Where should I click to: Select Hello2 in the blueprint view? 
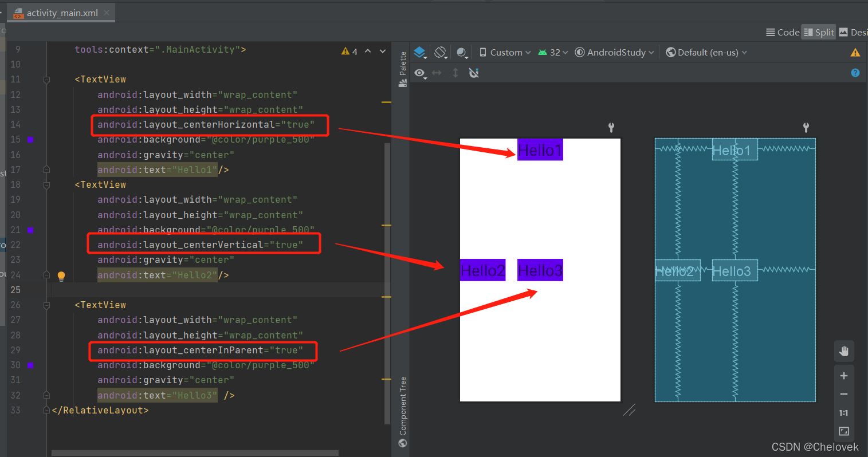(x=678, y=270)
